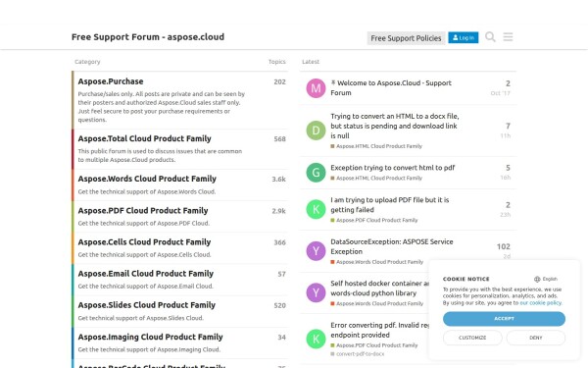The height and width of the screenshot is (368, 588).
Task: Click the 2.9k topics count
Action: tap(278, 211)
